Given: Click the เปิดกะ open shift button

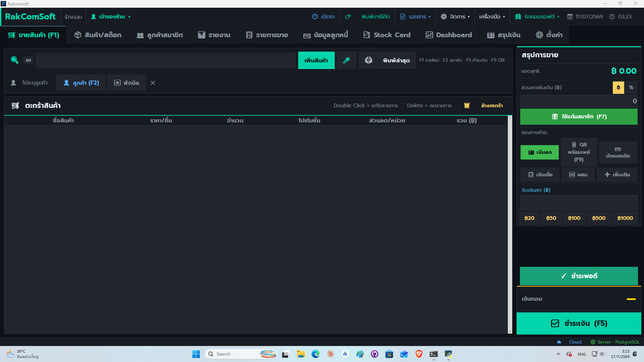Looking at the screenshot, I should click(x=323, y=16).
